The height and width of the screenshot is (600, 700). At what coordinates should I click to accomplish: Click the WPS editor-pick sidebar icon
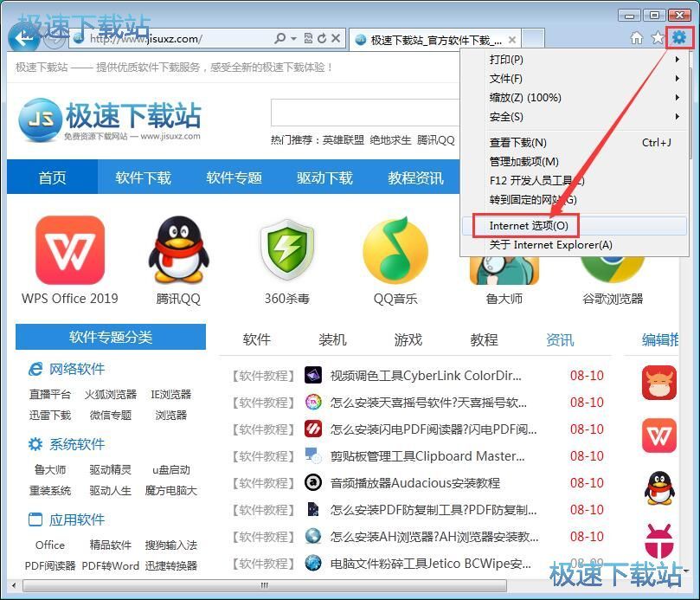click(x=659, y=435)
